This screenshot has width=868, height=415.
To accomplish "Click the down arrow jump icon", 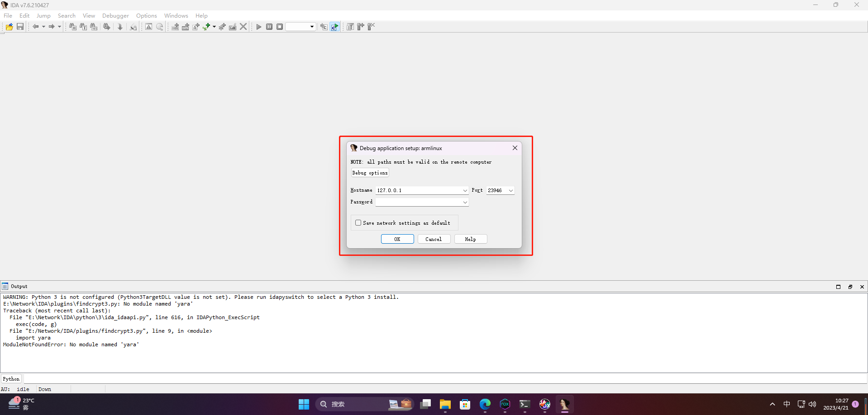I will (120, 27).
